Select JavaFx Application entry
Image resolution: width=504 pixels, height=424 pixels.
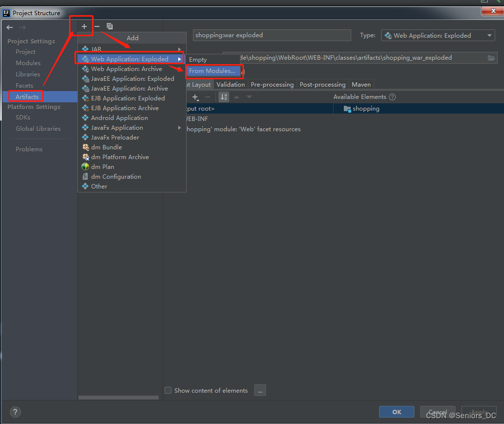(132, 128)
